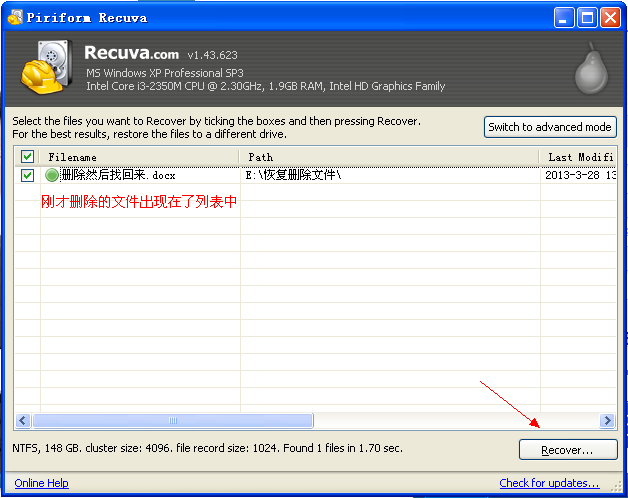Click the horizontal scrollbar right arrow

[x=607, y=421]
